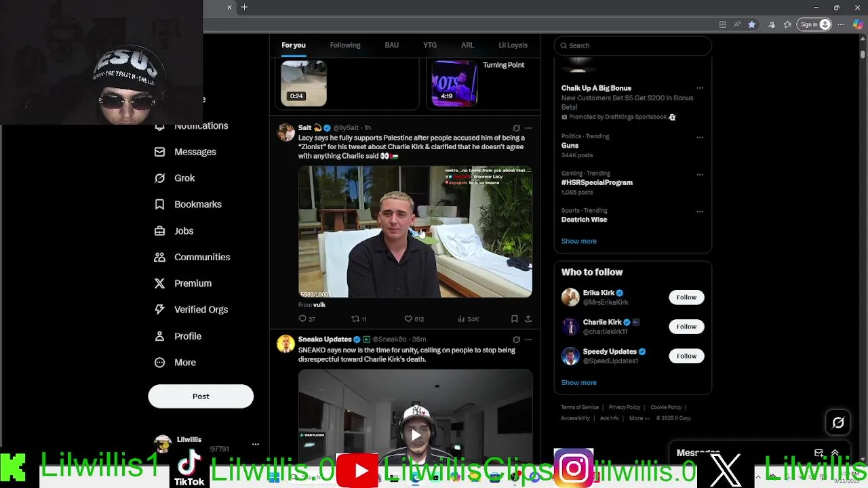Show more trending topics
Viewport: 868px width, 488px height.
[578, 241]
